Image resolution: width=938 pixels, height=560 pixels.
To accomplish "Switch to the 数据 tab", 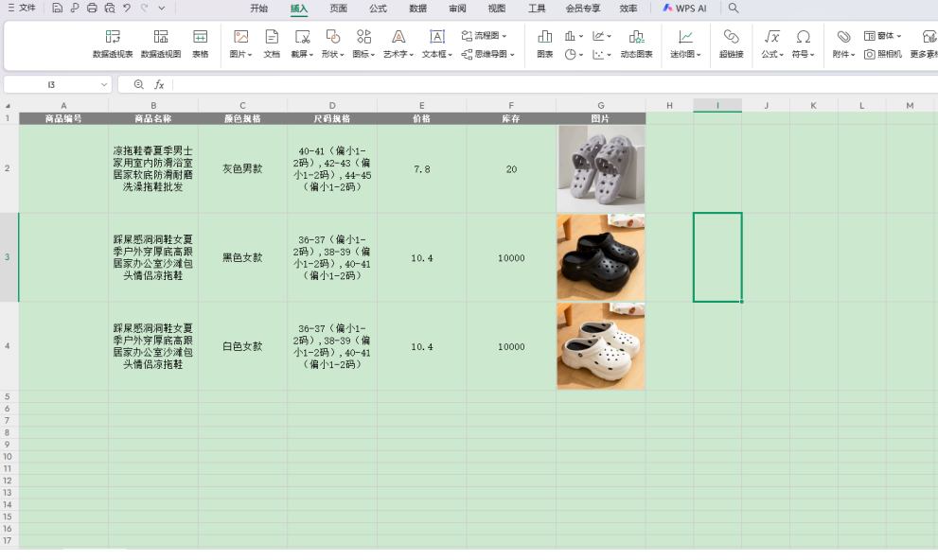I will pos(417,9).
